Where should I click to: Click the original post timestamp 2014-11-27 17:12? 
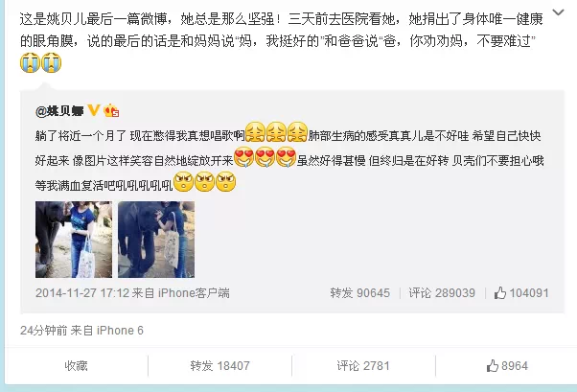coord(82,293)
